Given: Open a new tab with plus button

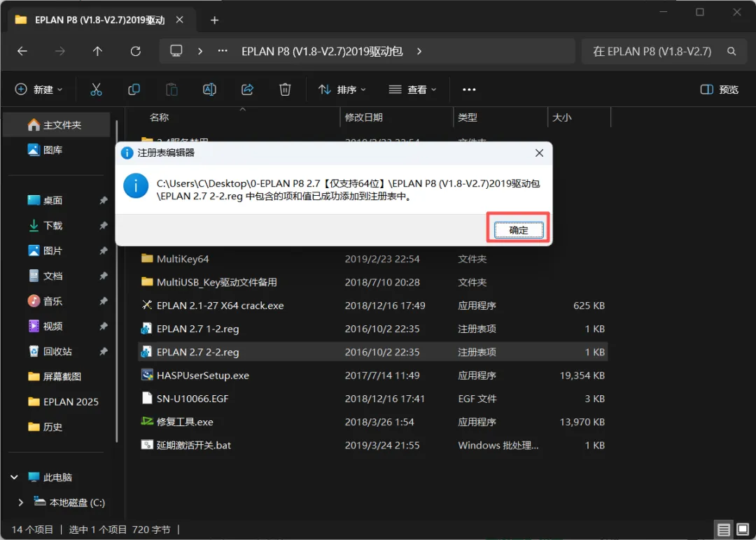Looking at the screenshot, I should point(215,20).
